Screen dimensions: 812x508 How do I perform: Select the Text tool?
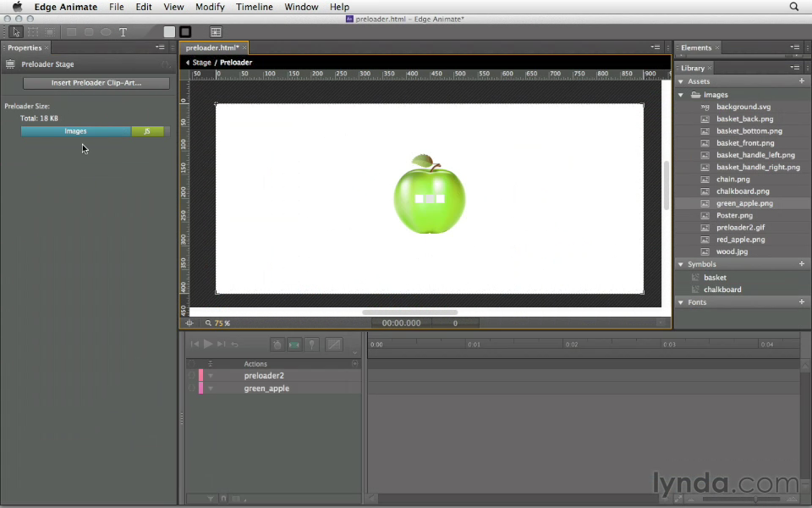click(123, 32)
